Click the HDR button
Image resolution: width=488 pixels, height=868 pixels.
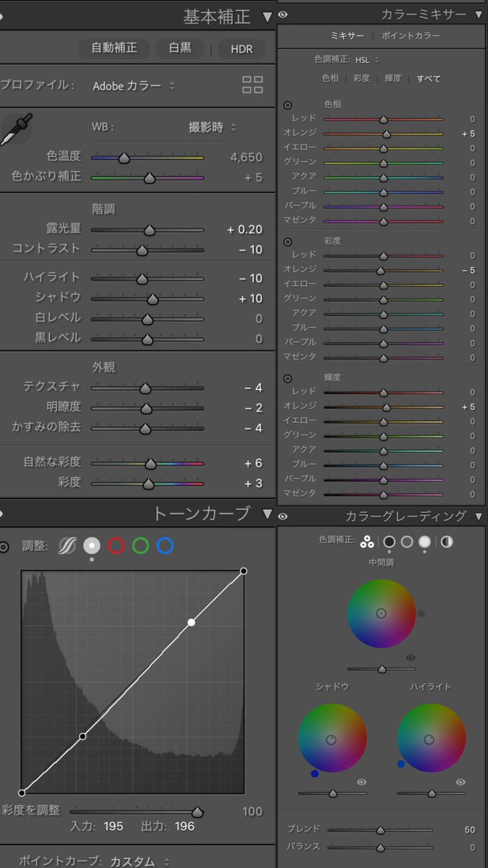click(241, 49)
